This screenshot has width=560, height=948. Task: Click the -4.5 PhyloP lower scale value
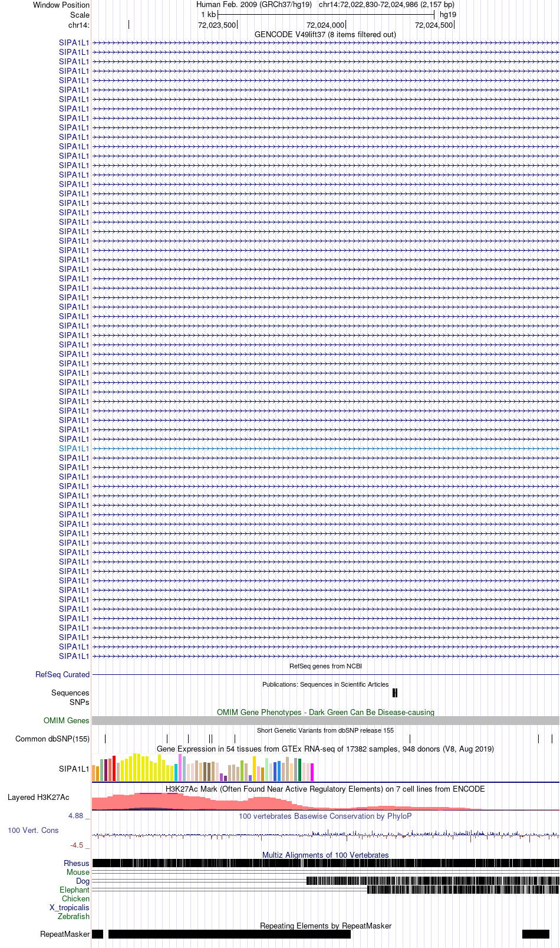pos(77,845)
